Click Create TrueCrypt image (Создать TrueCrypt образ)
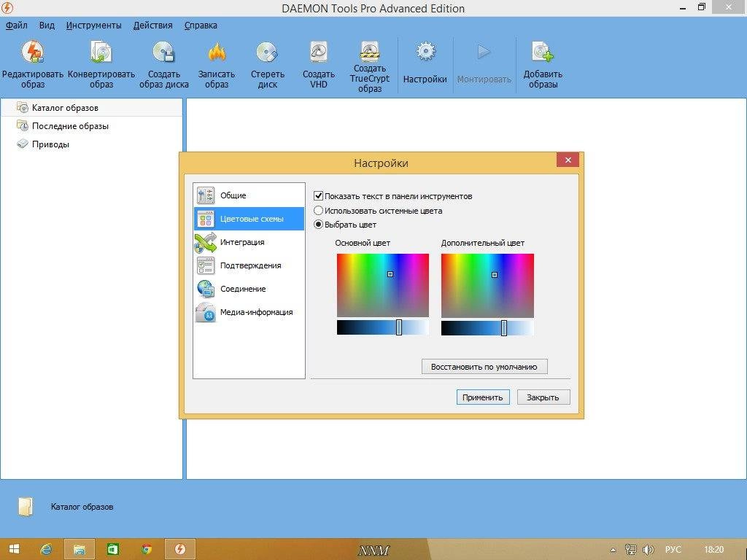The width and height of the screenshot is (747, 560). click(370, 51)
